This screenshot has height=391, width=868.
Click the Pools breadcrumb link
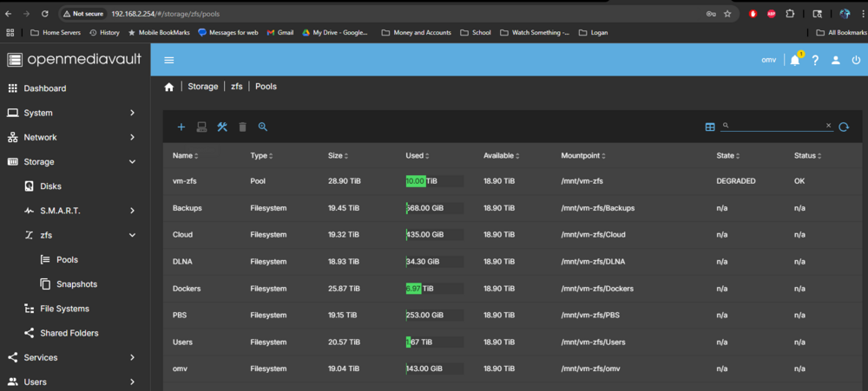click(x=266, y=87)
